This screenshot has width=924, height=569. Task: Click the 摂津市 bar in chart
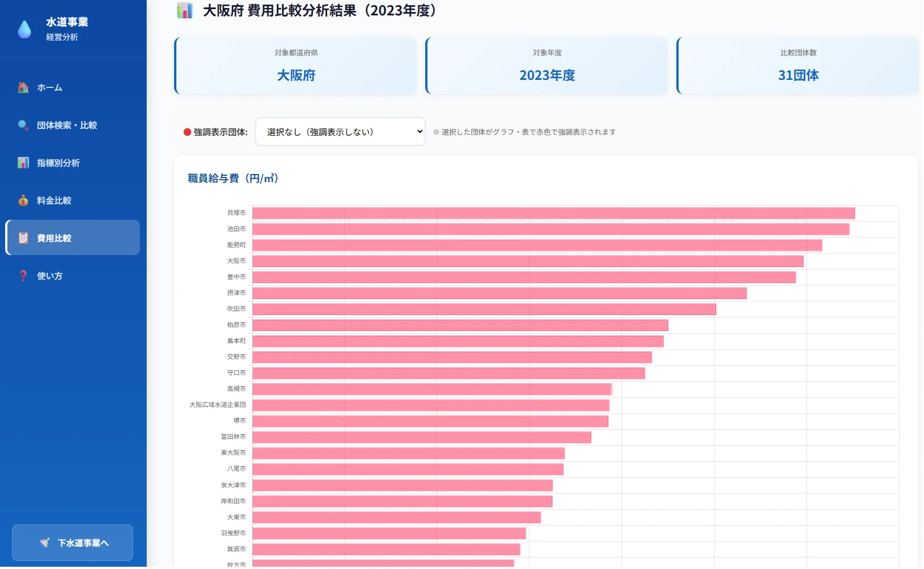coord(499,293)
